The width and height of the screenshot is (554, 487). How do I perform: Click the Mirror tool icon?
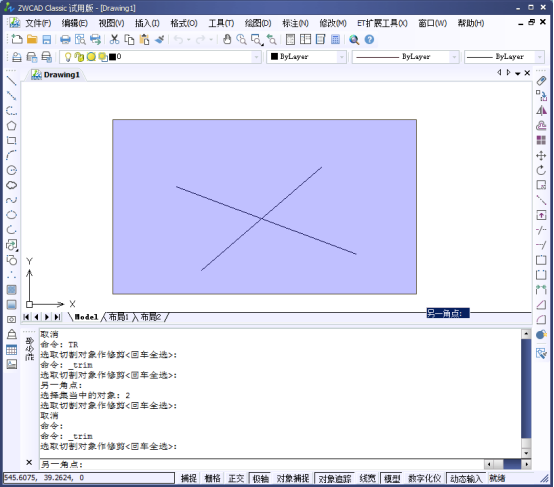pyautogui.click(x=541, y=111)
